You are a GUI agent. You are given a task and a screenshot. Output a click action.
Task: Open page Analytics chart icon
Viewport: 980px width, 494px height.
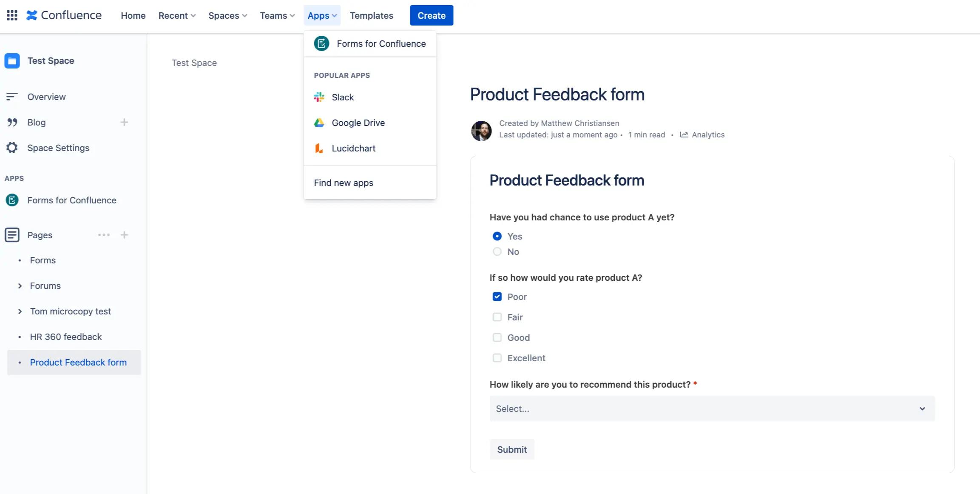684,134
